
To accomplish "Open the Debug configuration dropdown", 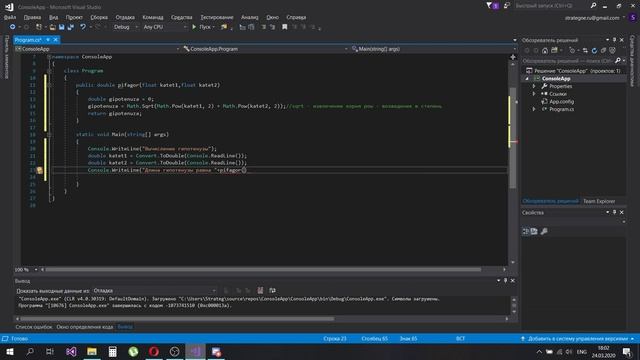I will pos(125,27).
